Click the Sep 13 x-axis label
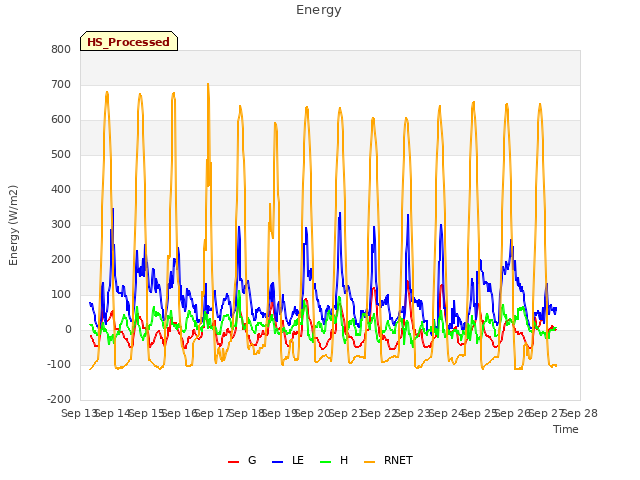The width and height of the screenshot is (640, 480). pyautogui.click(x=79, y=413)
